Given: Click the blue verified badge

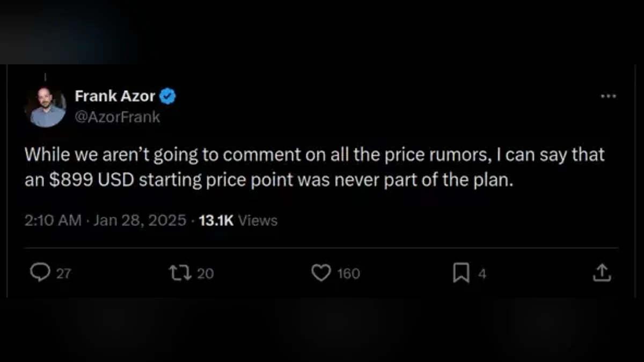Looking at the screenshot, I should [x=169, y=97].
